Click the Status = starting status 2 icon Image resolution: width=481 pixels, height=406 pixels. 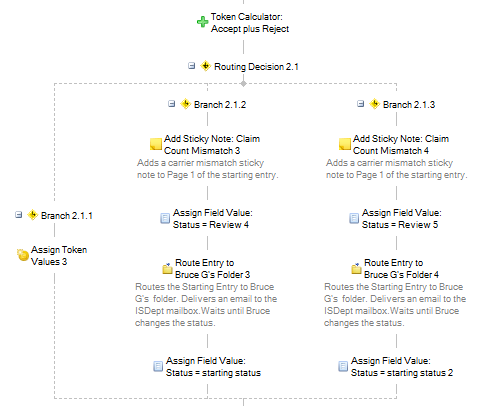pyautogui.click(x=343, y=366)
